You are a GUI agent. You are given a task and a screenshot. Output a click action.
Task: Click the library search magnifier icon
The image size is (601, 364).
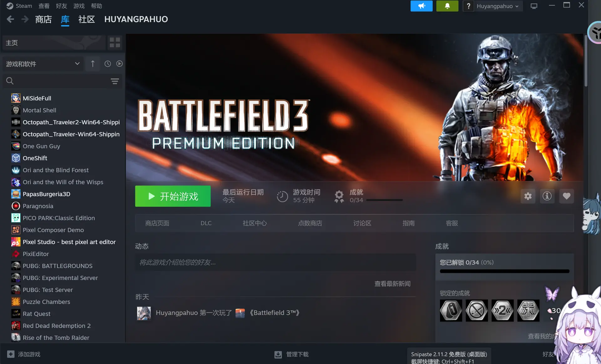[10, 81]
